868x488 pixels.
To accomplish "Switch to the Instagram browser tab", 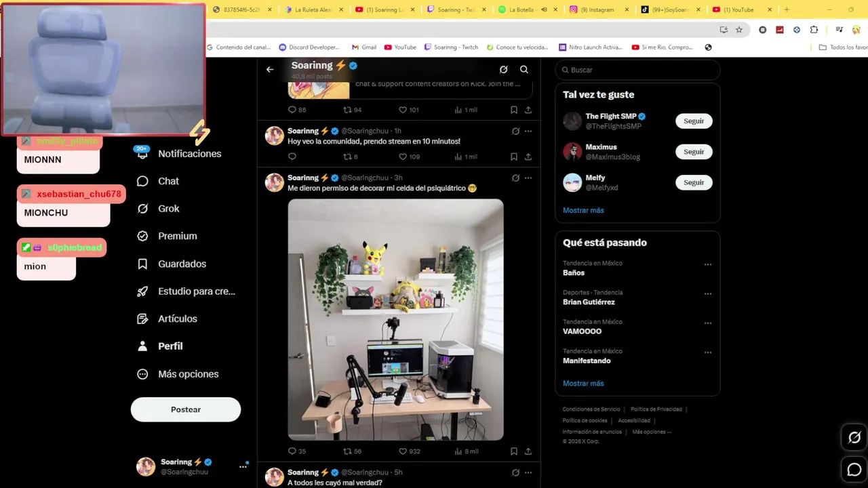I will [599, 9].
